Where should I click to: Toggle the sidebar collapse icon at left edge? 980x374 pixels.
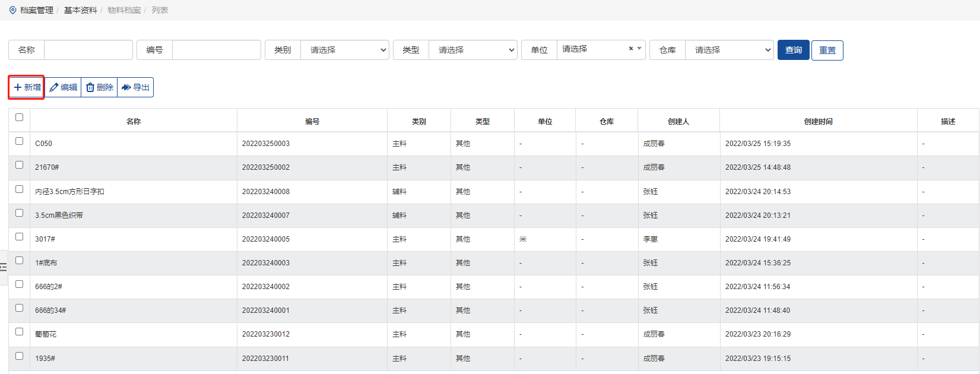(4, 267)
